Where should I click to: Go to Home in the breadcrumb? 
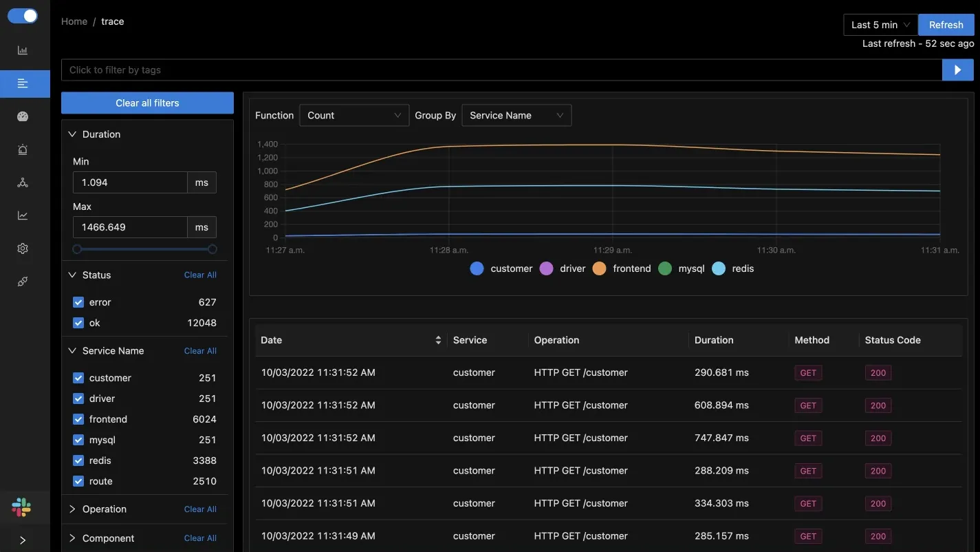click(x=74, y=21)
